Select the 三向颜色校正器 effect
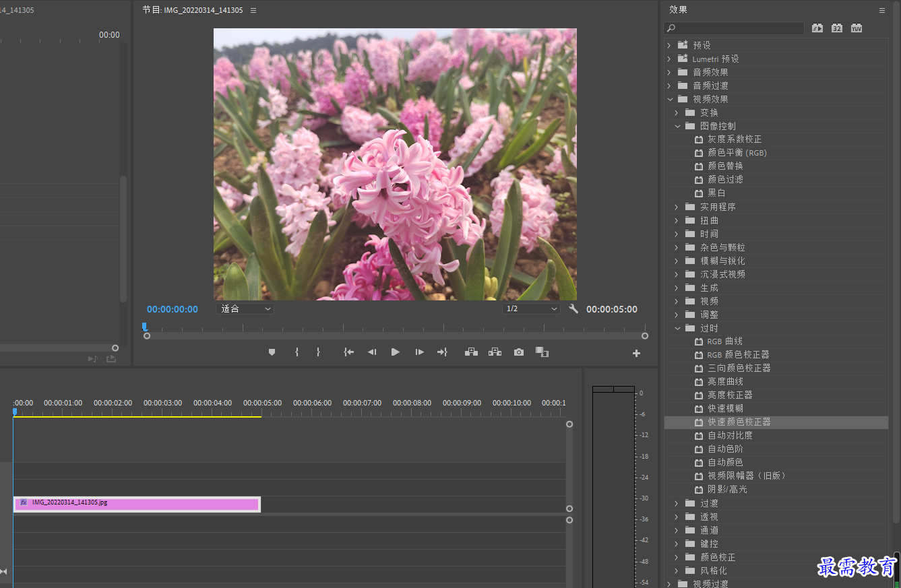 [739, 368]
